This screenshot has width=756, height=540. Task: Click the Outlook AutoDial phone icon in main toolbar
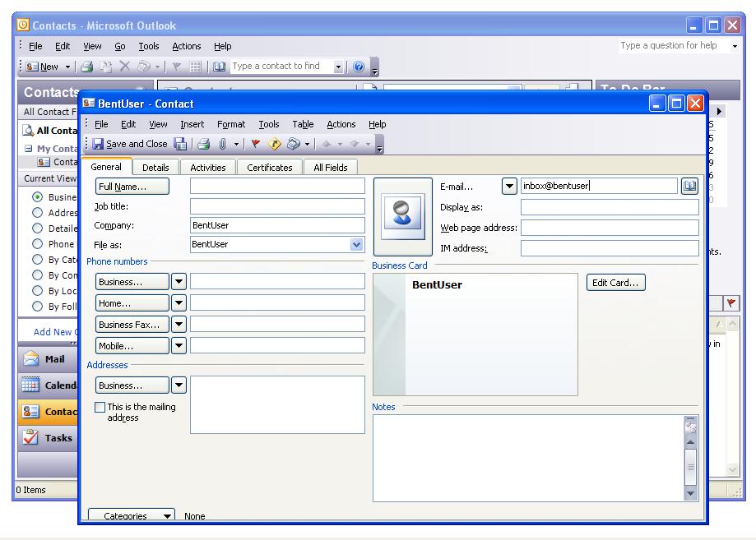pyautogui.click(x=144, y=67)
